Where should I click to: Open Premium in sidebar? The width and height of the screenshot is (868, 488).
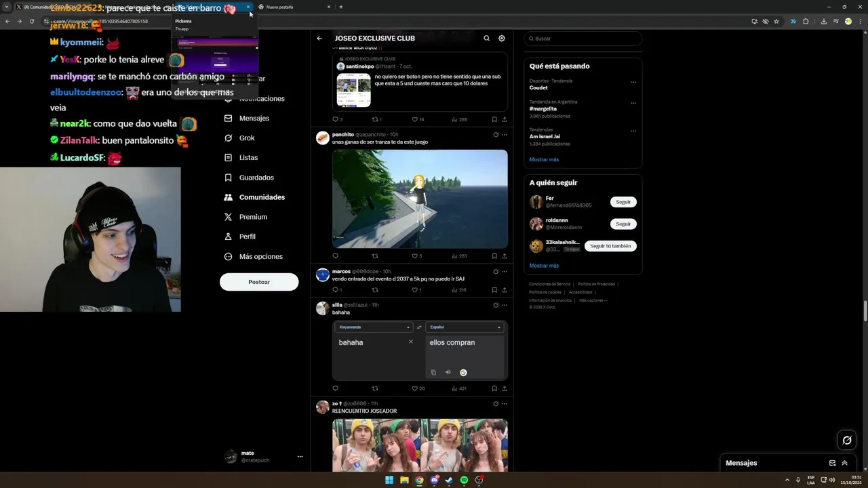click(x=245, y=217)
